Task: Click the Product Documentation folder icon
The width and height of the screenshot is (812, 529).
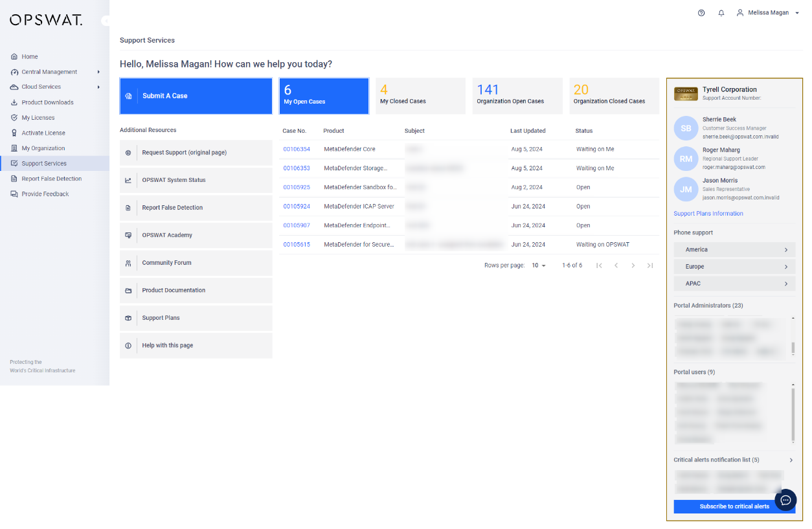Action: click(x=128, y=291)
